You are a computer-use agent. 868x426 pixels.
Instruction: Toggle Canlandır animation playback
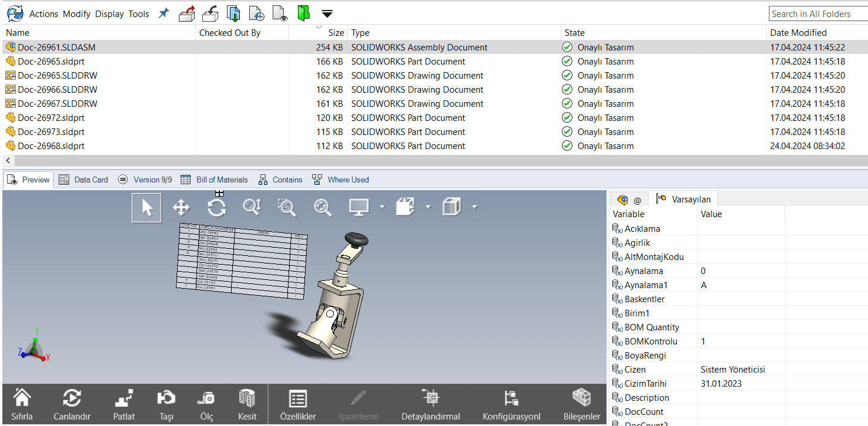click(x=72, y=405)
